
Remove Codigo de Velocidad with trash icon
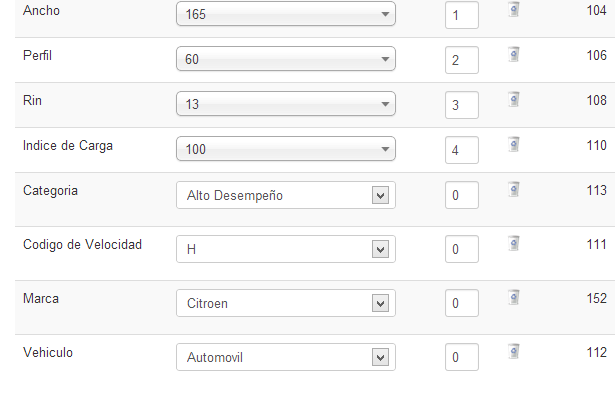coord(514,244)
